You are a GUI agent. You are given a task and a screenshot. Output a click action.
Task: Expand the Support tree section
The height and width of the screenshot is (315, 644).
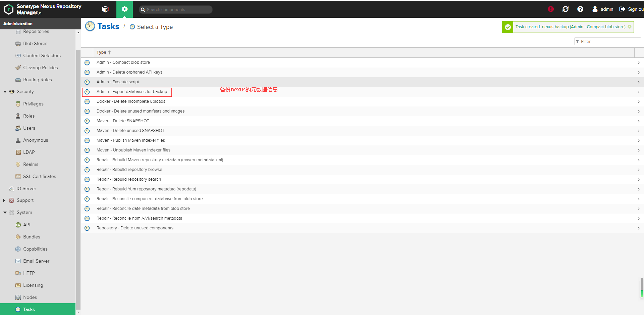click(4, 200)
